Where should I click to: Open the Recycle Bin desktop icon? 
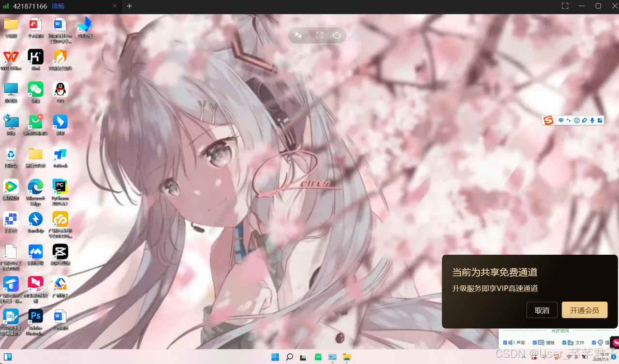(11, 157)
